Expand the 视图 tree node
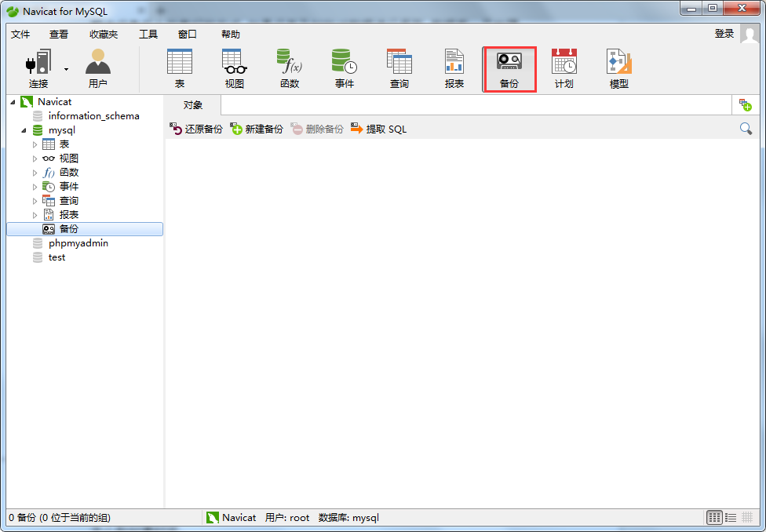 click(x=35, y=159)
